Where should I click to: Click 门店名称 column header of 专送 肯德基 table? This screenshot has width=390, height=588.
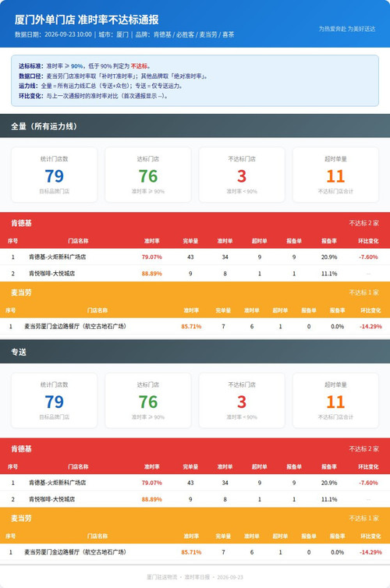(x=78, y=467)
